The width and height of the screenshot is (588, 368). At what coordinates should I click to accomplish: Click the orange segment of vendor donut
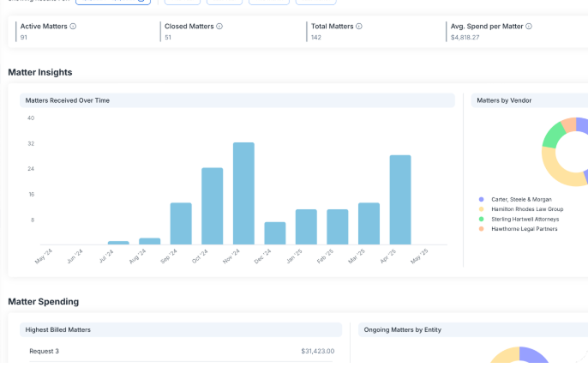[x=569, y=124]
